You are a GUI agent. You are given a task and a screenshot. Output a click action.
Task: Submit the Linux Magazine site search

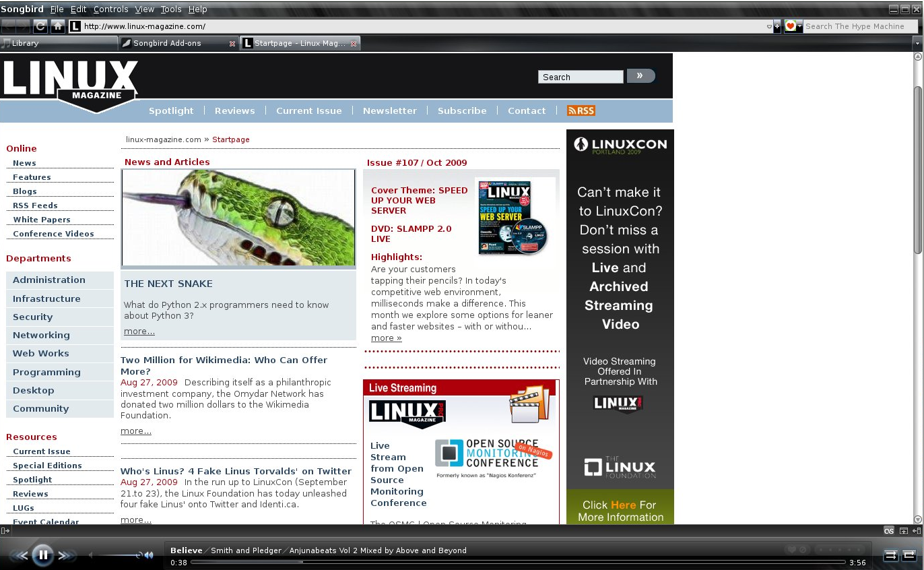coord(640,76)
